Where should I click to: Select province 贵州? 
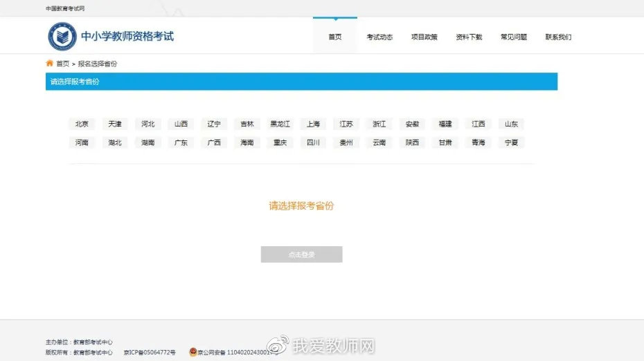[346, 142]
